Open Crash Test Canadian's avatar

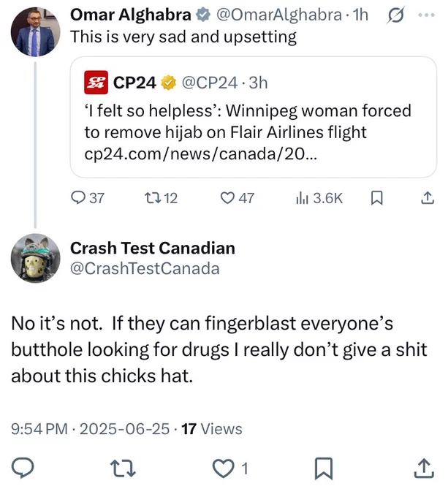(x=36, y=258)
